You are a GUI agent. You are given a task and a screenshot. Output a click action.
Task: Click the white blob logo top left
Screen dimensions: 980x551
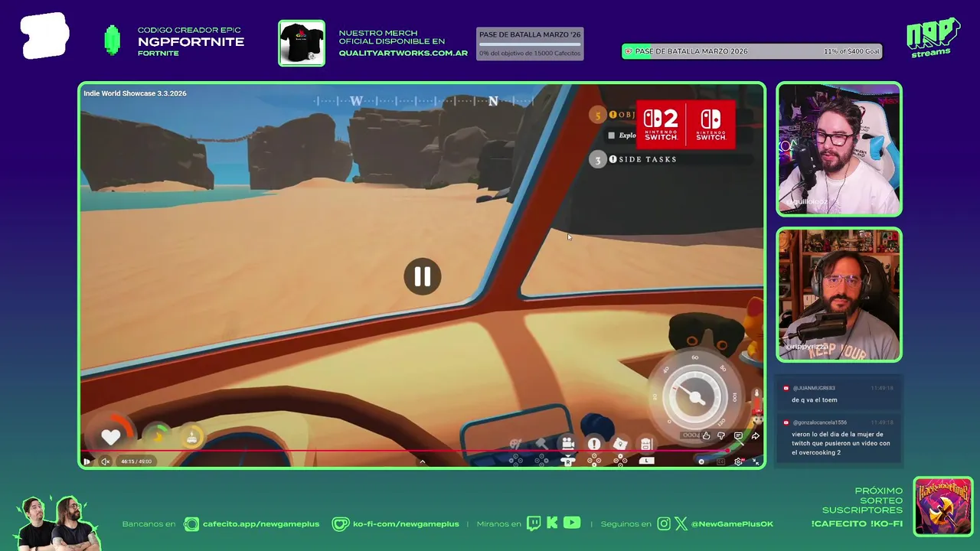coord(45,36)
